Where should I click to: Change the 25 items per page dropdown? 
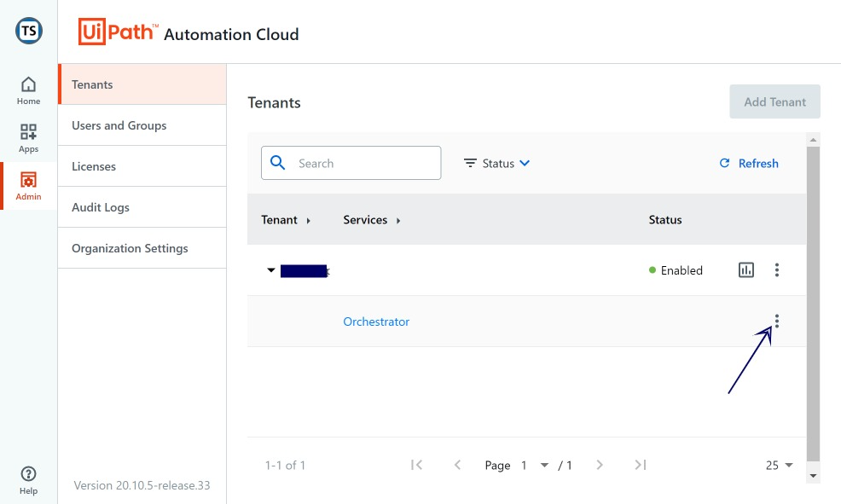coord(780,465)
